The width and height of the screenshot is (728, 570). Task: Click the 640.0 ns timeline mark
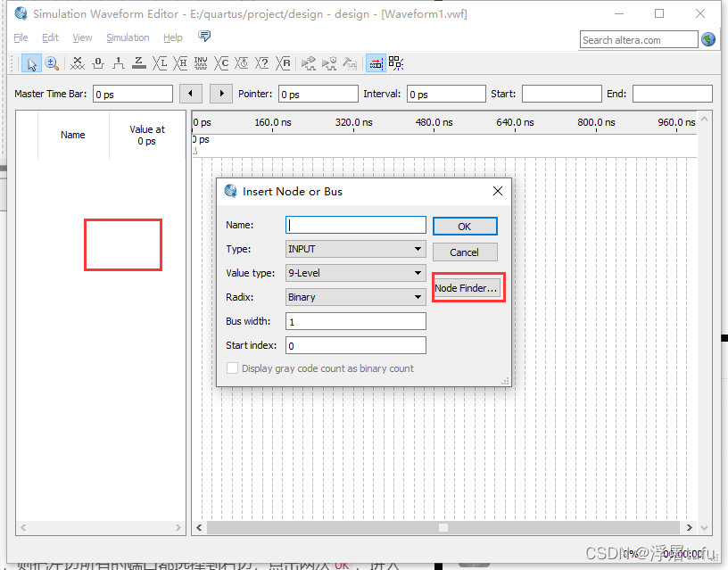515,122
